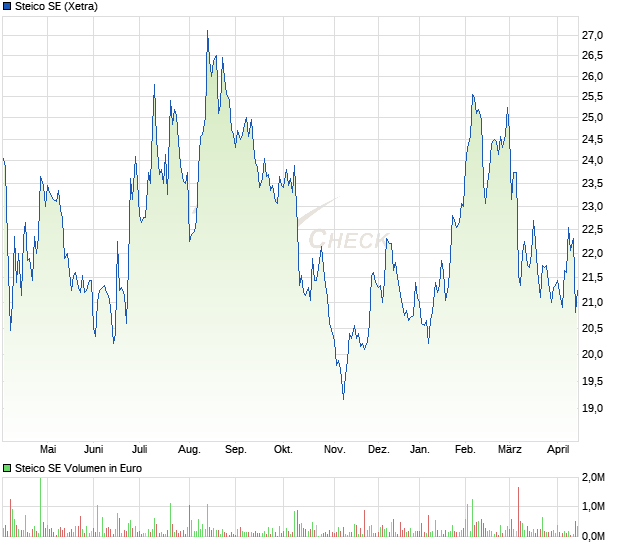Click the 'April' month axis label

coord(558,450)
